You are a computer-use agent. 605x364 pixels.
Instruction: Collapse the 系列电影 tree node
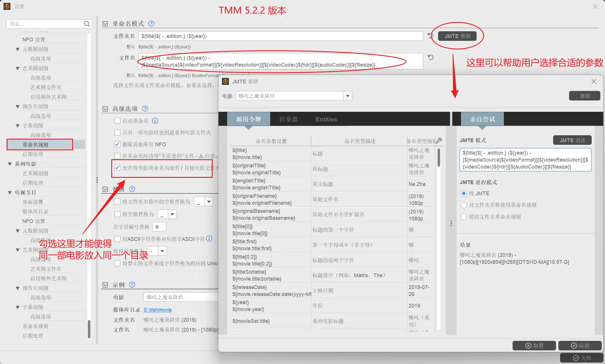(10, 164)
